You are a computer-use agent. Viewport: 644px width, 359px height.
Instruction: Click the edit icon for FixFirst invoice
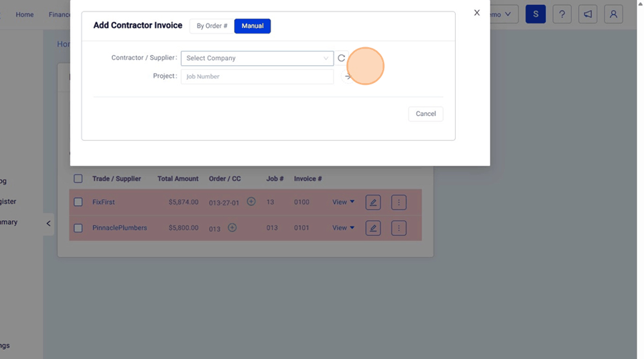(373, 202)
